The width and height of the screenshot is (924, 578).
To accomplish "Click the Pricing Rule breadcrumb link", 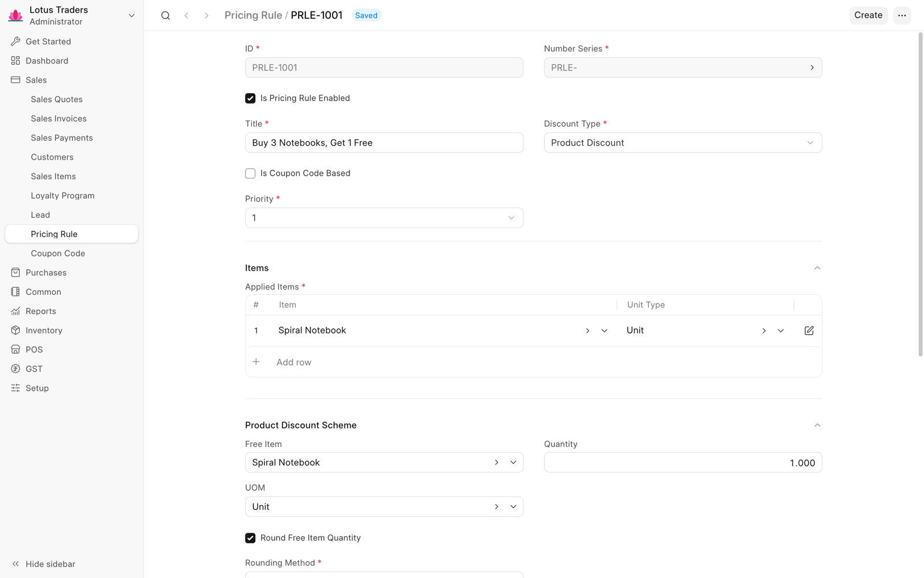I will pyautogui.click(x=253, y=16).
